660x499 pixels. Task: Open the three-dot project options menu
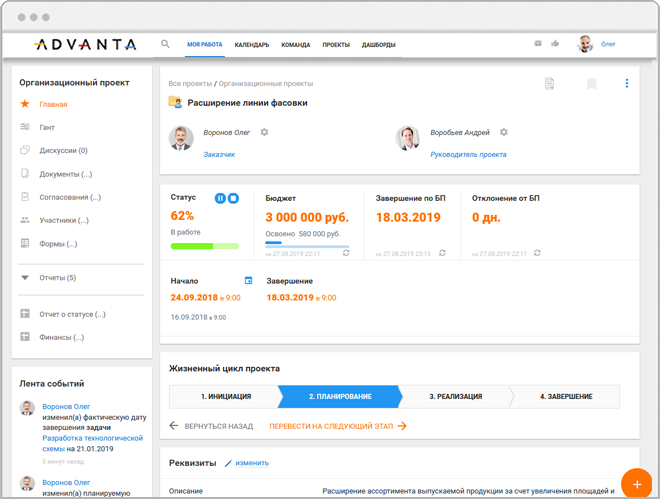pos(627,84)
